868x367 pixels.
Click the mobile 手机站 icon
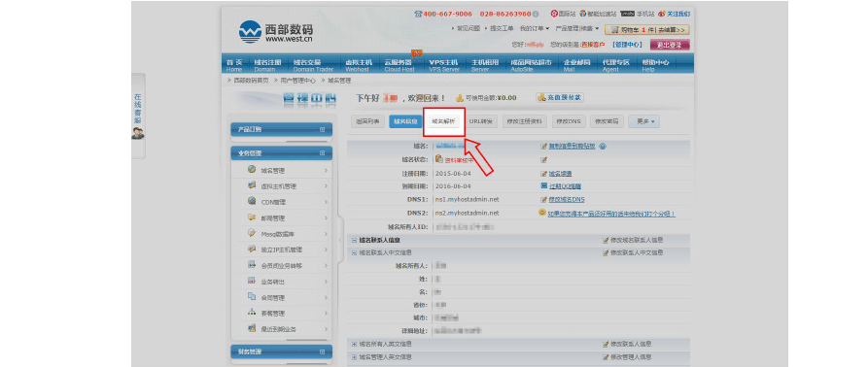click(627, 14)
